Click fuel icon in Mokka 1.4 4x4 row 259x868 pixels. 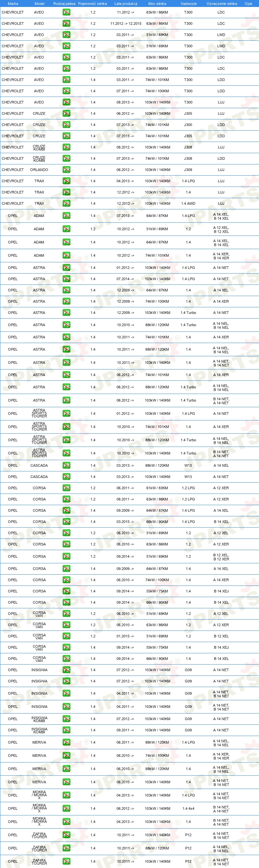tap(67, 808)
